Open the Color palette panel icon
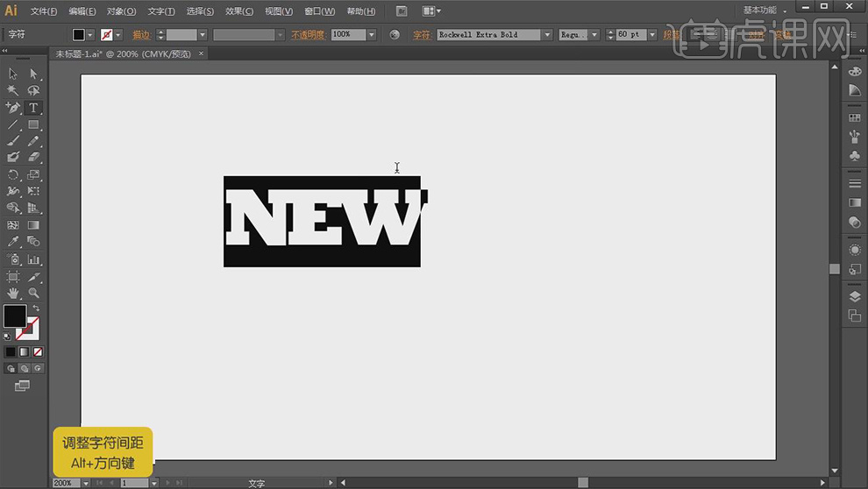Viewport: 868px width, 489px height. tap(855, 71)
